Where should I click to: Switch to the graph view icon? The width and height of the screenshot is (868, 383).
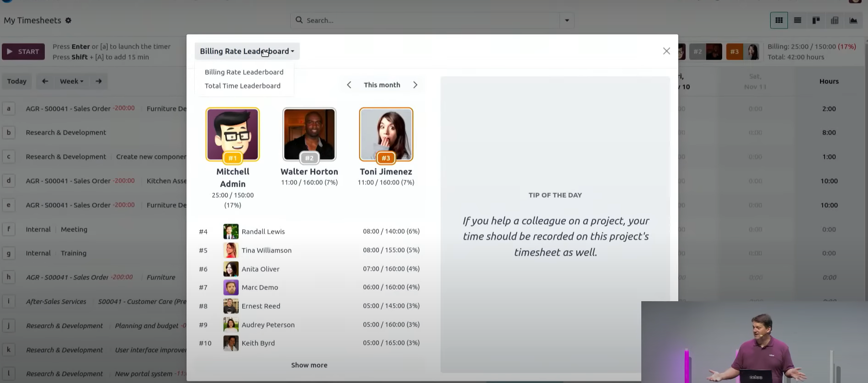(x=853, y=20)
